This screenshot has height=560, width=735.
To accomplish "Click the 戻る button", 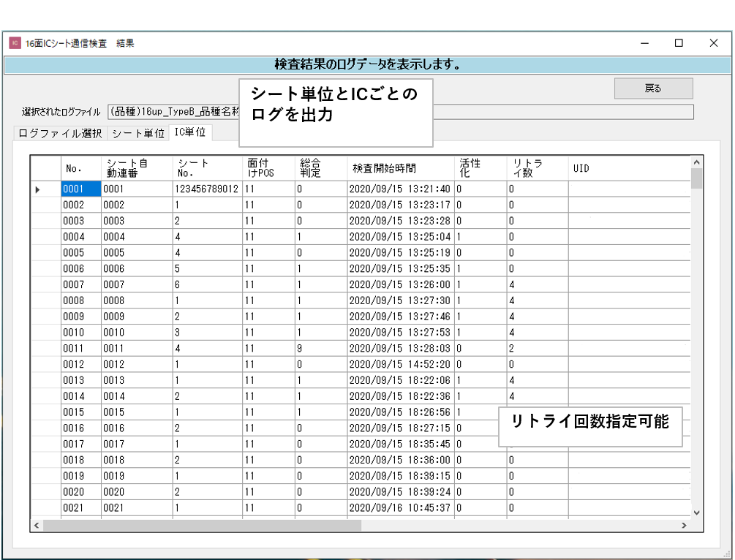I will point(653,88).
